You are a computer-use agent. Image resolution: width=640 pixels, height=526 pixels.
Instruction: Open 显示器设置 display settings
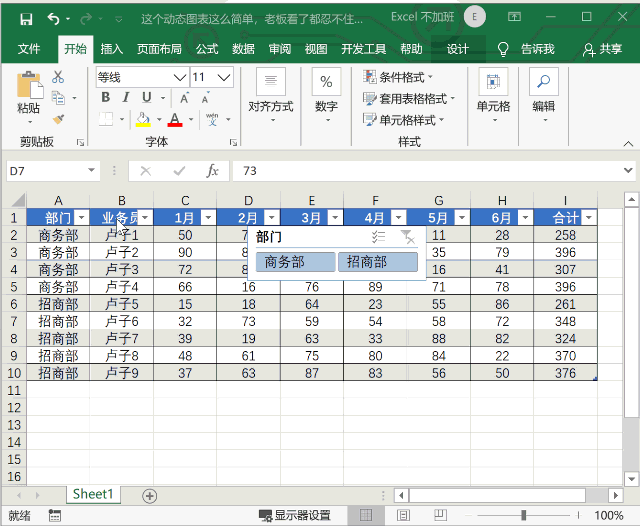(295, 515)
